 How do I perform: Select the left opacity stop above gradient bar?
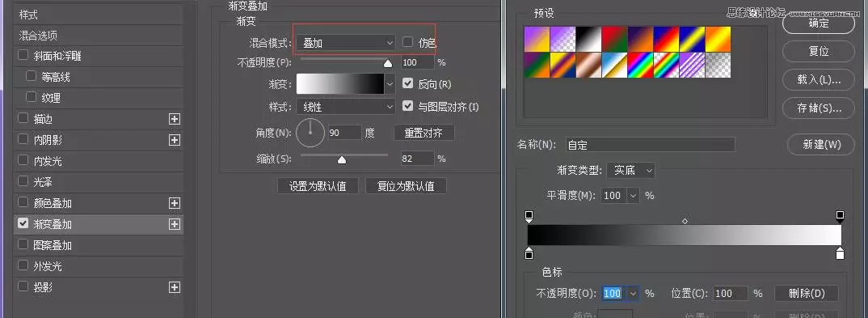click(529, 216)
